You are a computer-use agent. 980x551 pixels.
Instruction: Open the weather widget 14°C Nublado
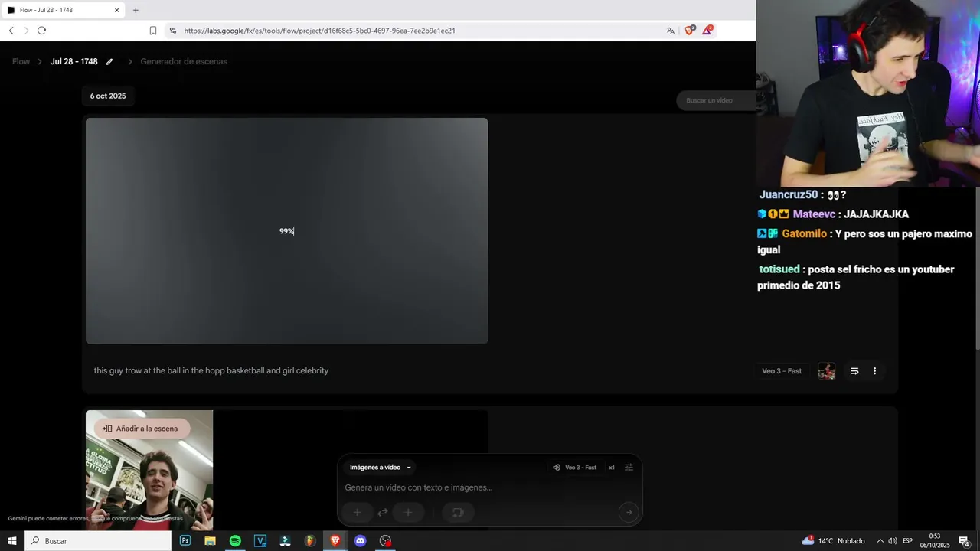(833, 541)
